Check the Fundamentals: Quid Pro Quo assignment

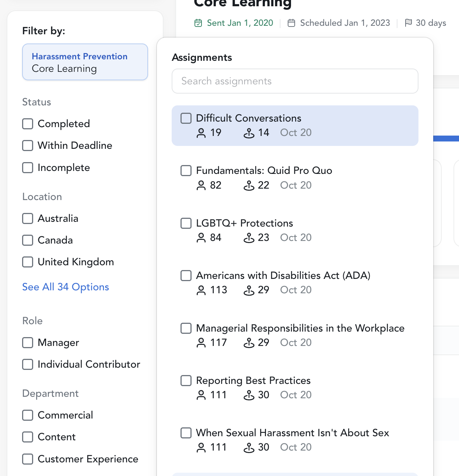(186, 171)
